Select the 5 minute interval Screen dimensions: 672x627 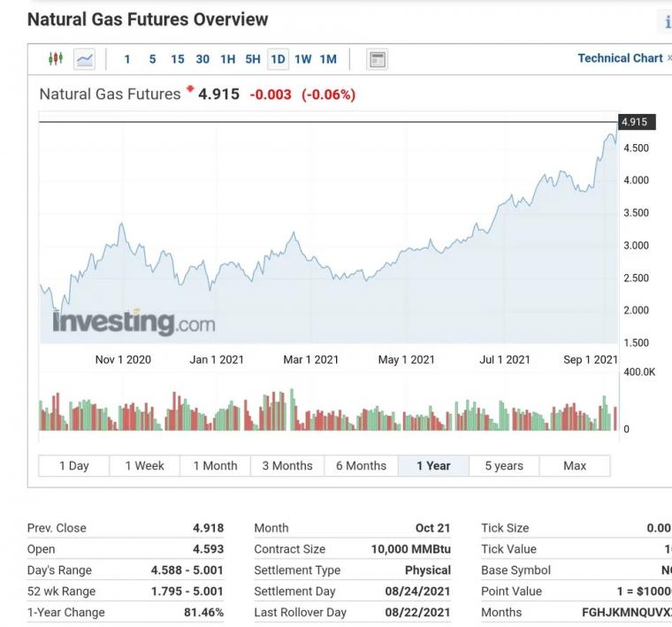click(152, 59)
